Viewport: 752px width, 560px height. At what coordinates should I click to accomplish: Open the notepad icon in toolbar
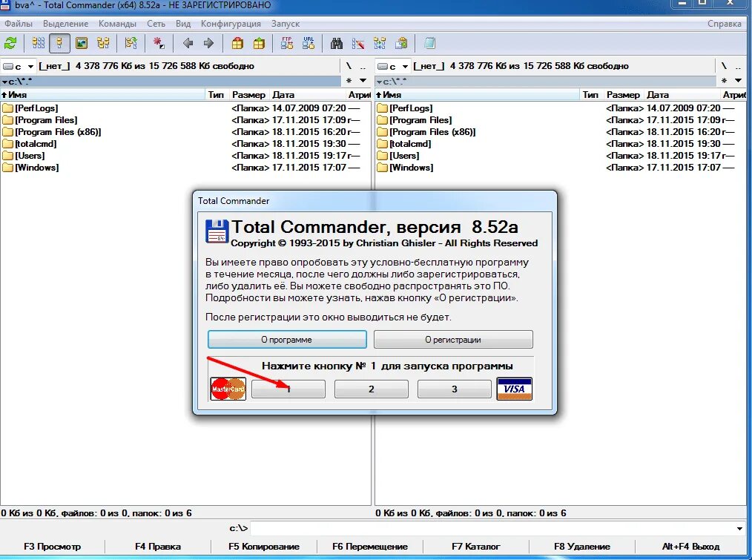click(429, 43)
